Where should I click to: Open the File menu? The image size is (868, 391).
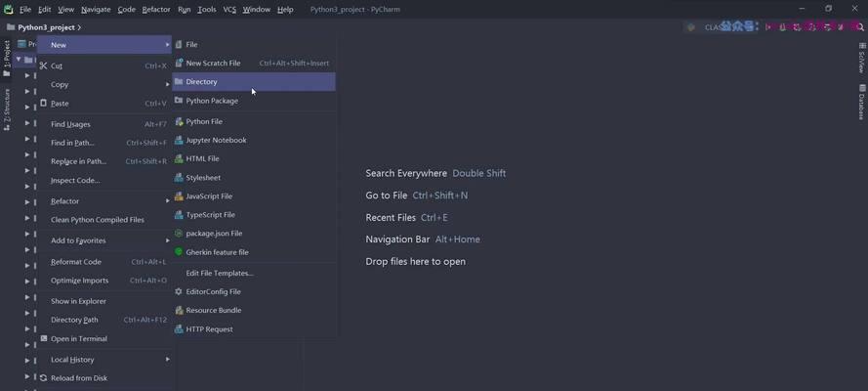[x=25, y=10]
